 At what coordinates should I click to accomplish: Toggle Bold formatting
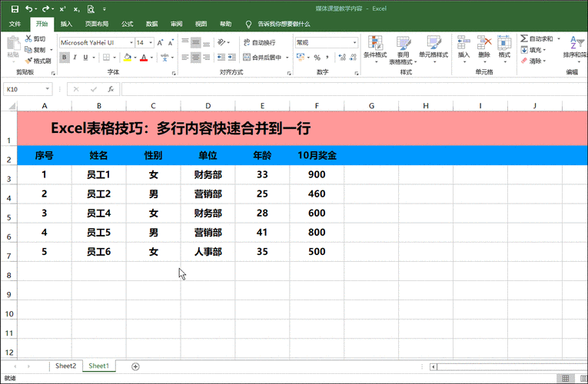[65, 58]
